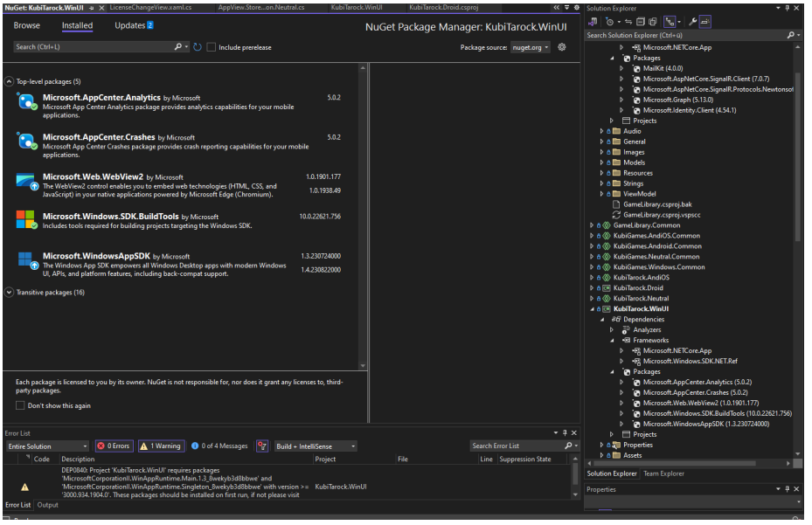Switch to the Browse tab
812x525 pixels.
pos(27,25)
